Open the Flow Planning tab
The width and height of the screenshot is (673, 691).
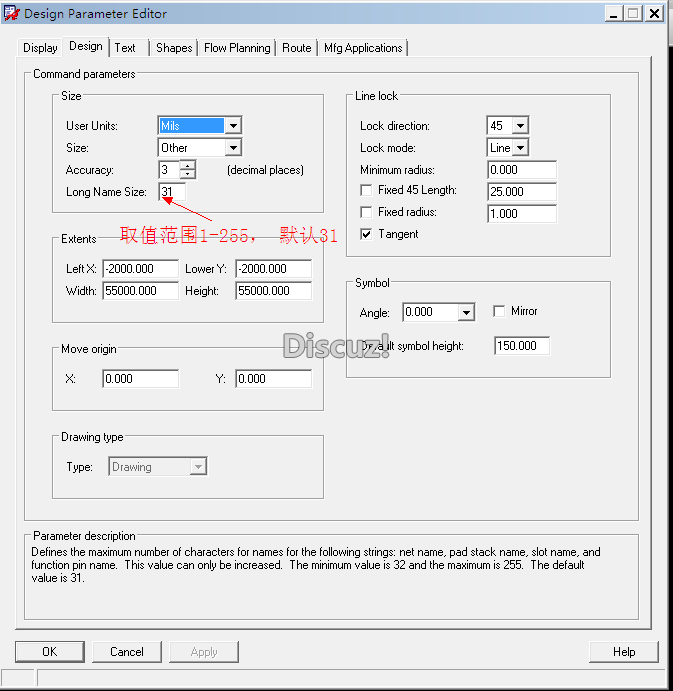[x=237, y=48]
